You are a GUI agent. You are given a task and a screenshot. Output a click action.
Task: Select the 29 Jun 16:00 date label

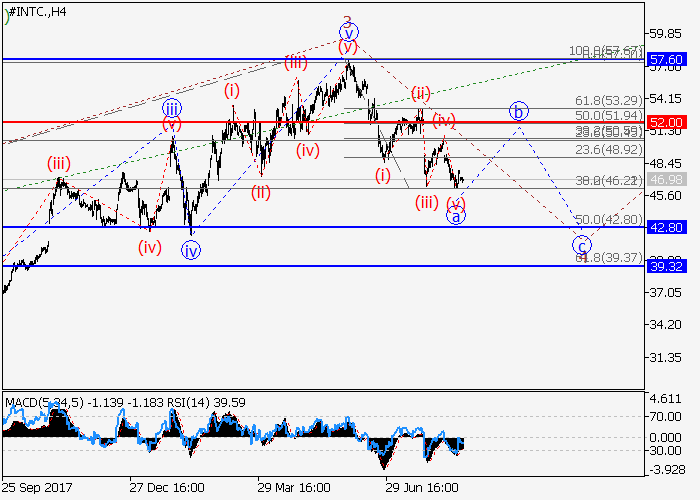click(422, 487)
